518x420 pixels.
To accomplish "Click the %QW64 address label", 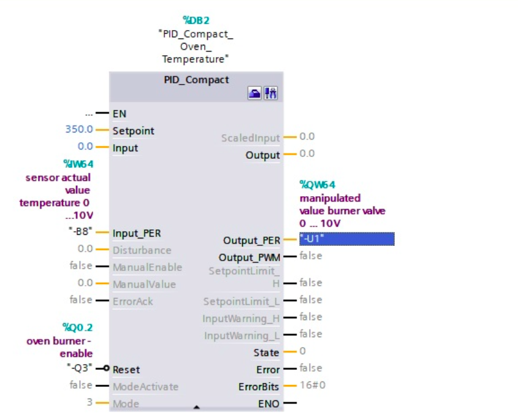I will tap(317, 184).
